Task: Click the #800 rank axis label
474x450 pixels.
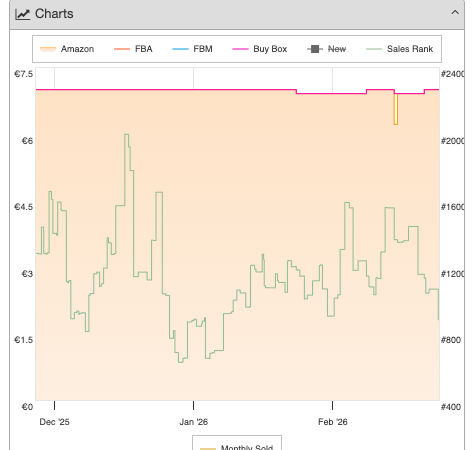Action: click(451, 340)
